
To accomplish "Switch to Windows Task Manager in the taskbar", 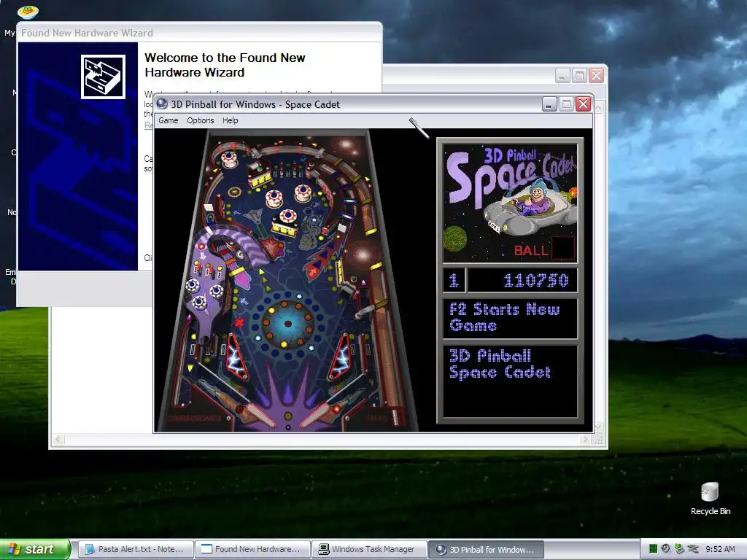I will [x=370, y=549].
